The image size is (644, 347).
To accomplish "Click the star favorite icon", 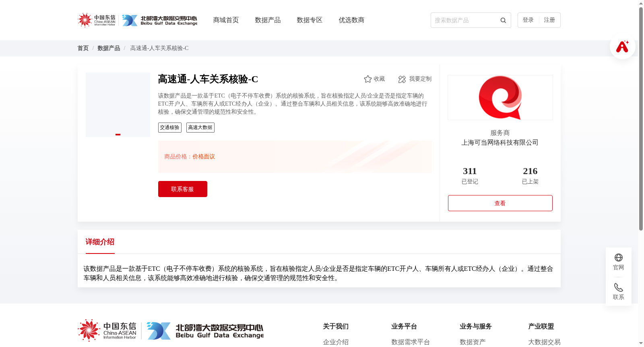I will tap(367, 79).
